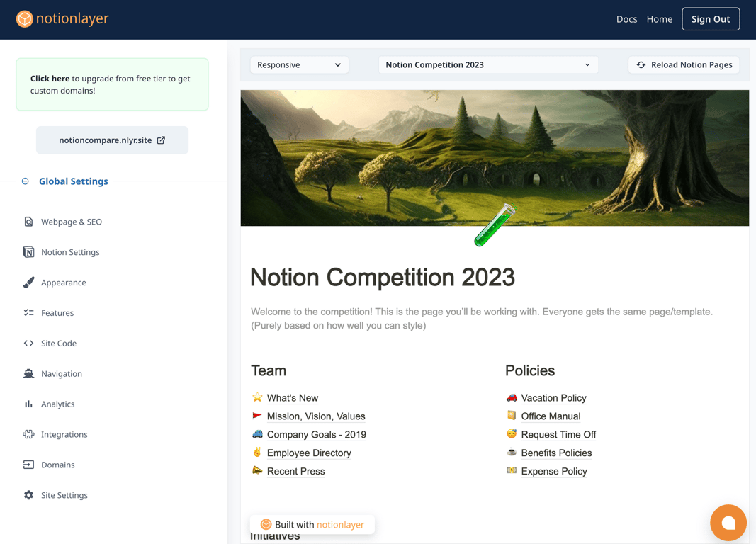Viewport: 756px width, 544px height.
Task: Select Home in the top navigation
Action: [659, 19]
